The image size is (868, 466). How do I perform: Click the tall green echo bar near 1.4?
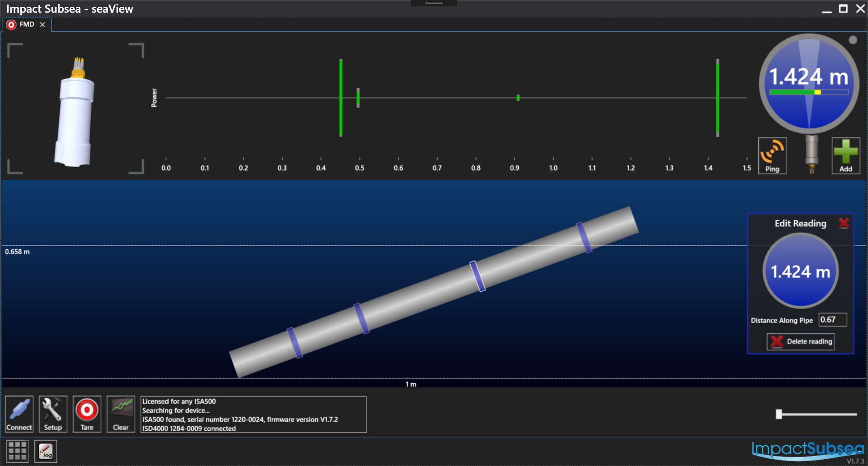click(717, 98)
